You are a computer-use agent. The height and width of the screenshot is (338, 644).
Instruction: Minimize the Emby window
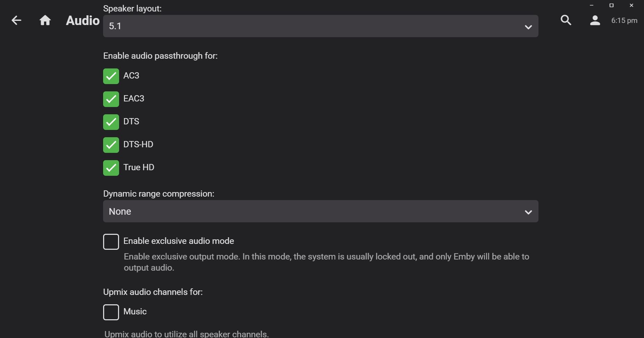[x=592, y=6]
